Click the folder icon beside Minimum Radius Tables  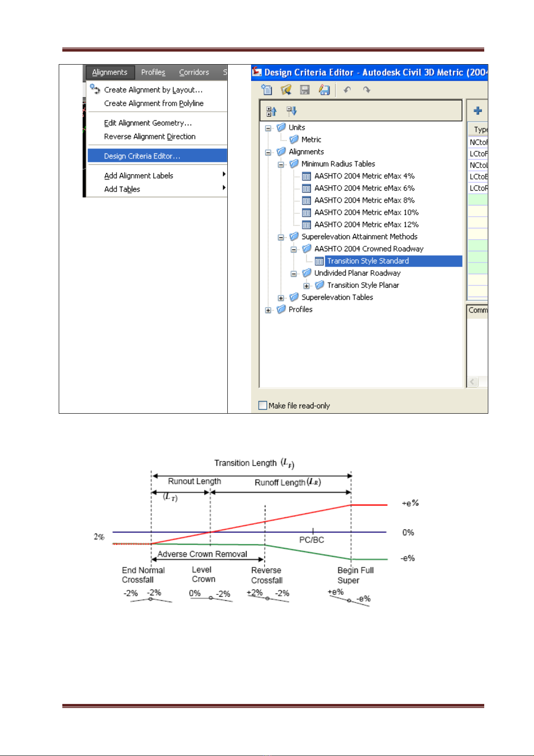(x=294, y=164)
